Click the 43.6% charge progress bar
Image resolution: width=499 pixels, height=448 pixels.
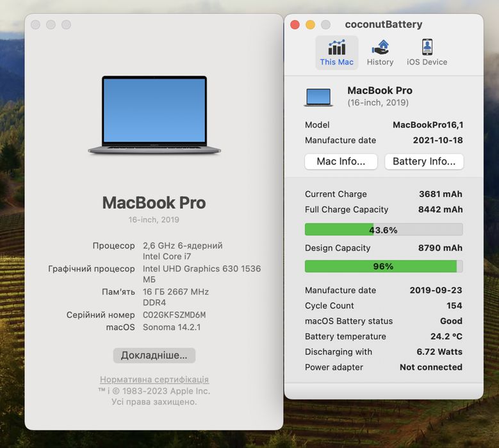(x=384, y=230)
